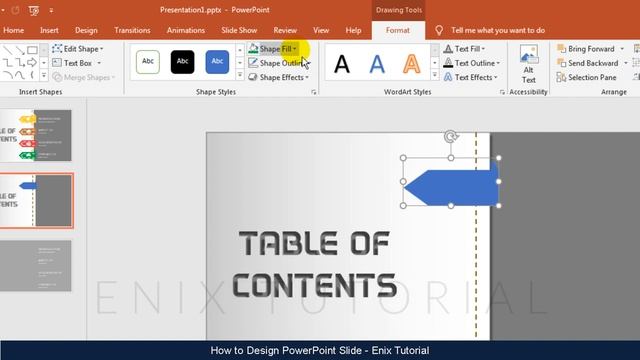
Task: Switch to the Design tab
Action: [x=86, y=30]
